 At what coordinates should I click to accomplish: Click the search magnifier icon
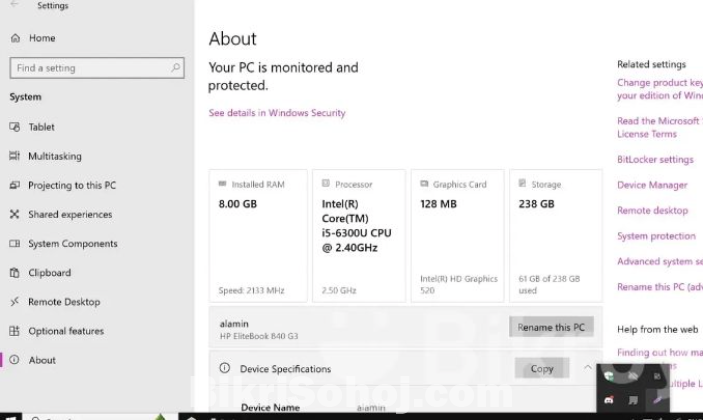coord(176,68)
